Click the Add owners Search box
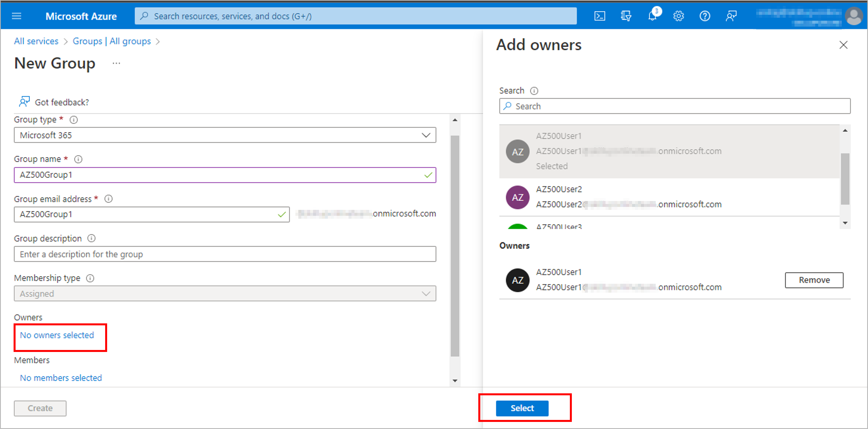 (x=675, y=106)
